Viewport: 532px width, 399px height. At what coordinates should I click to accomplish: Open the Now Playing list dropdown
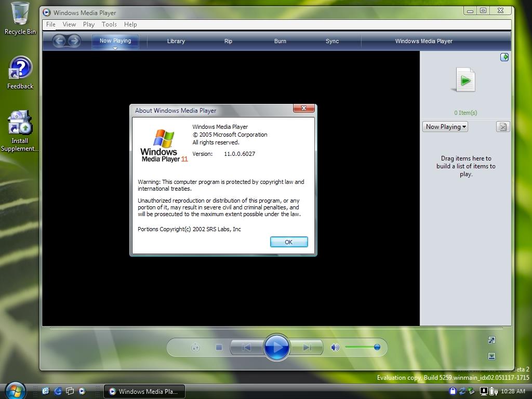click(x=445, y=127)
